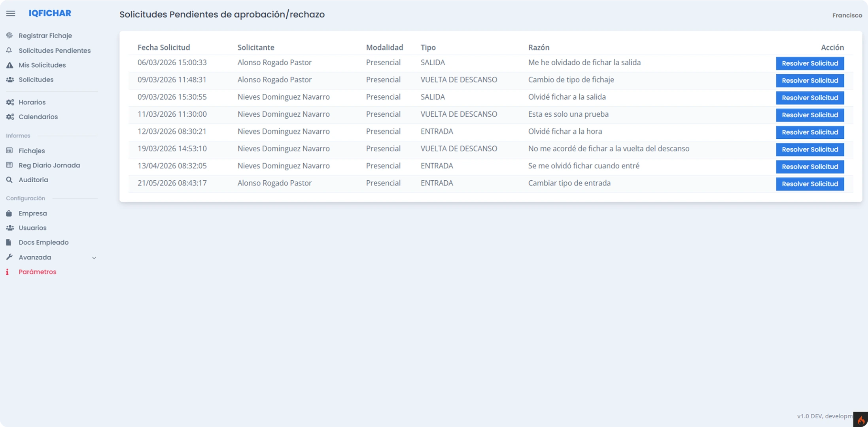
Task: Open the Solicitudes menu item
Action: click(x=36, y=79)
